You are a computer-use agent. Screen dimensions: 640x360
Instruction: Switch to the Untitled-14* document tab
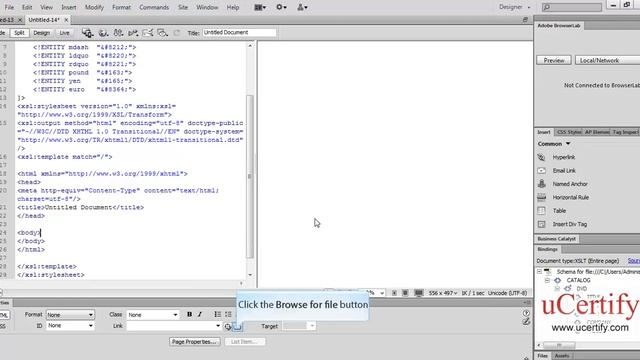pos(44,20)
